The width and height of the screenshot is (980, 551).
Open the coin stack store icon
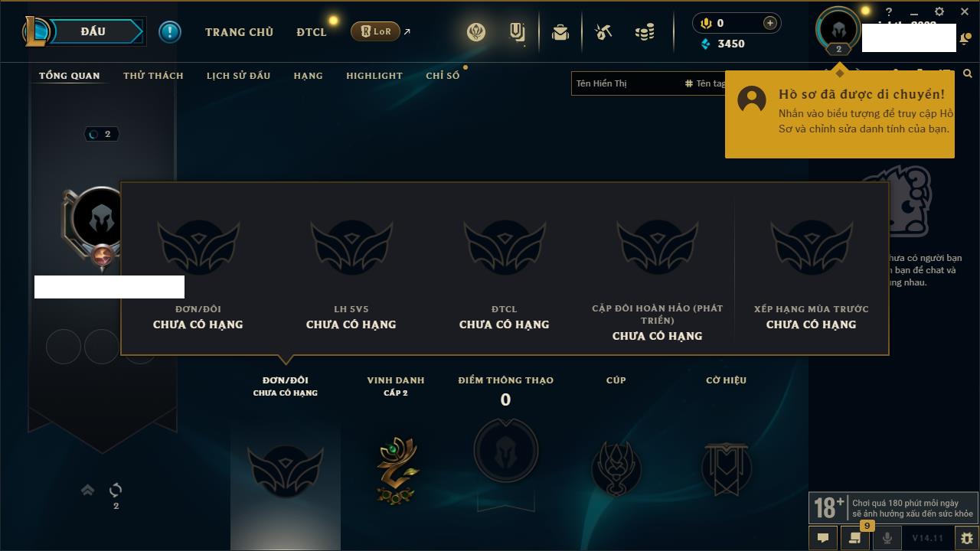(x=645, y=32)
